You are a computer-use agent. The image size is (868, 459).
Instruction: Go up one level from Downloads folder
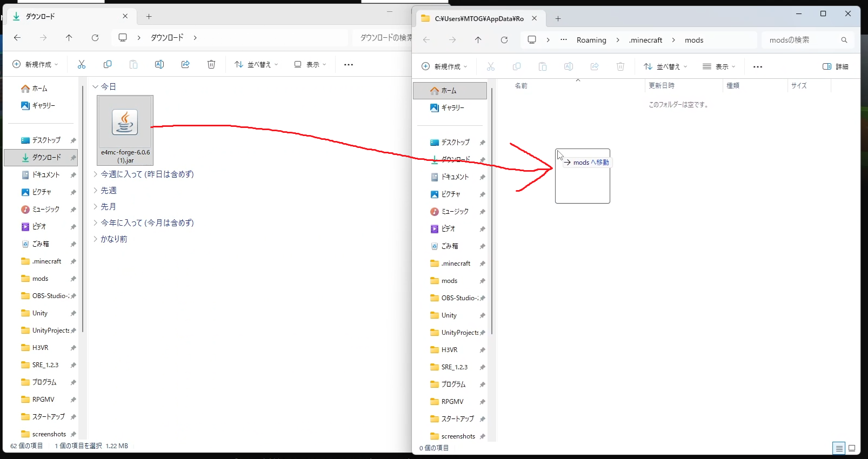click(69, 38)
